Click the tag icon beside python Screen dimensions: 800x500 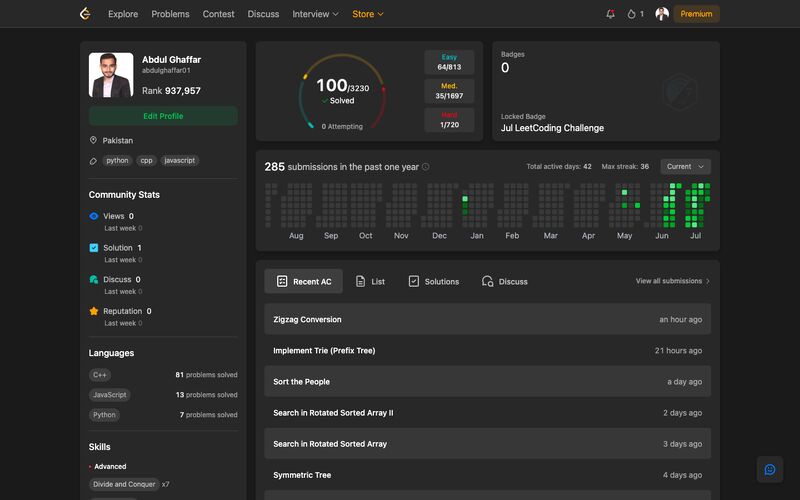[93, 161]
